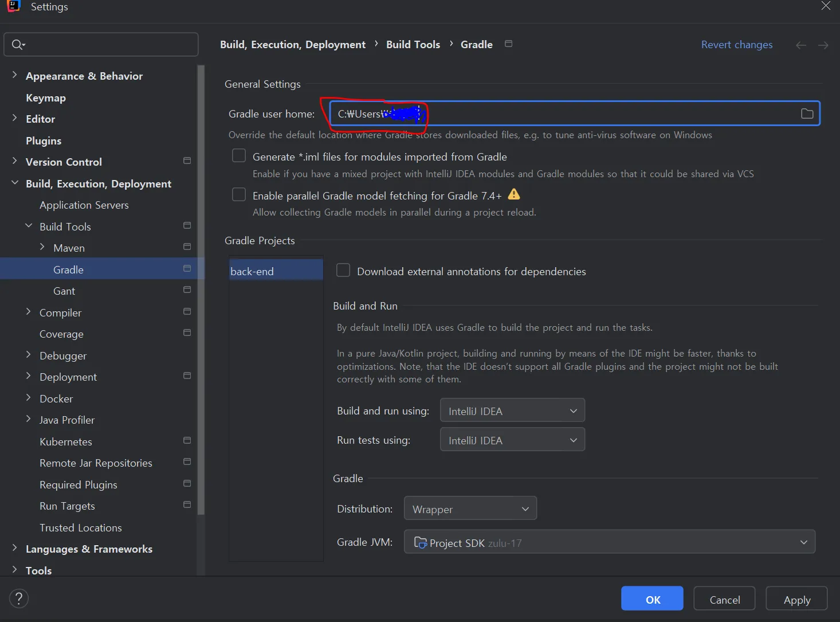Click project-scope icon on Build Tools row
This screenshot has width=840, height=622.
point(187,225)
